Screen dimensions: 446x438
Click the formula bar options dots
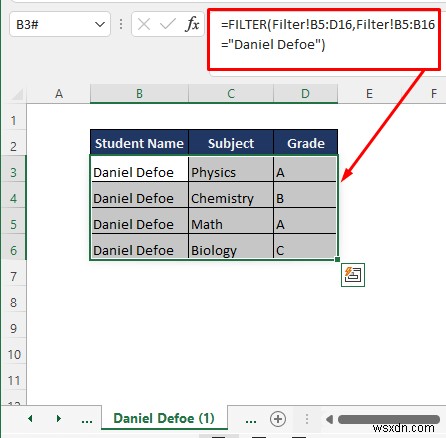click(121, 24)
